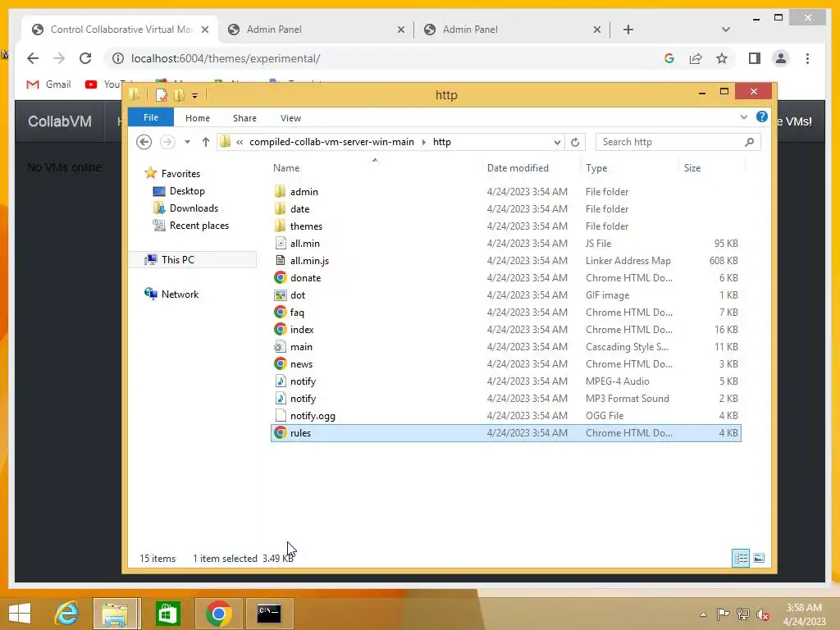The width and height of the screenshot is (840, 630).
Task: Click the site info icon in address bar
Action: point(118,58)
